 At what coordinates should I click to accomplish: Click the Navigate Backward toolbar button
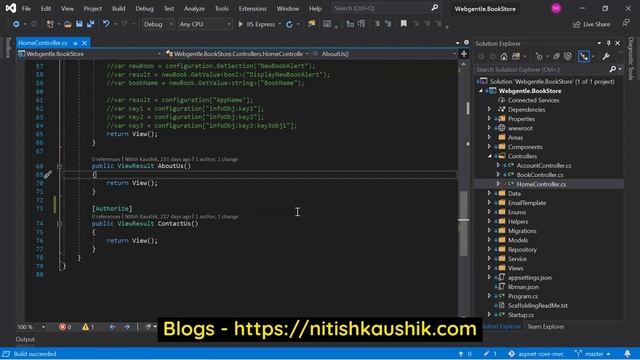click(16, 24)
